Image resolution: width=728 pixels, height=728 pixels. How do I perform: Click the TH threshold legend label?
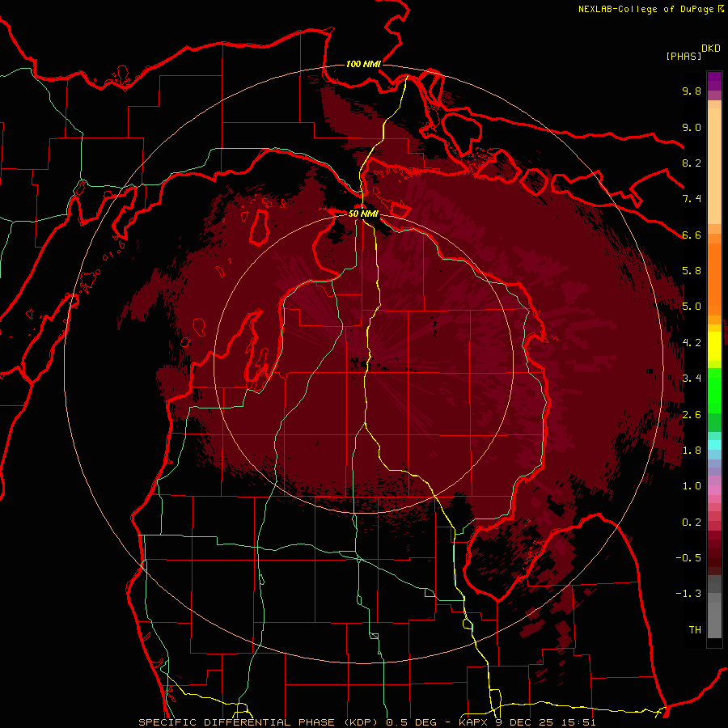coord(695,630)
